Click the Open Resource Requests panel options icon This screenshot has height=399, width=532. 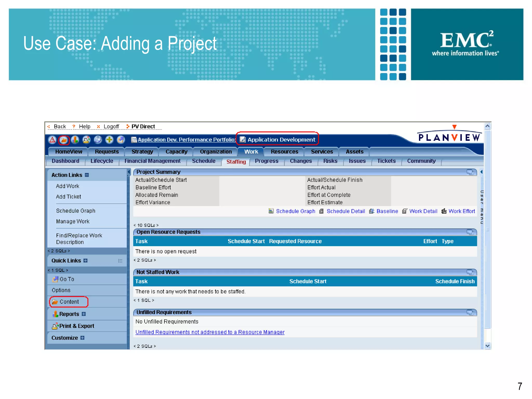tap(470, 232)
